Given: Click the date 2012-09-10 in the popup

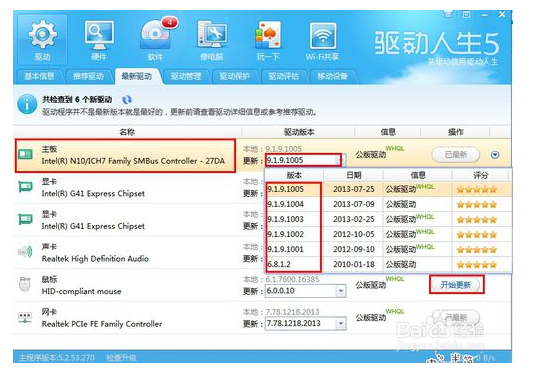Looking at the screenshot, I should 354,249.
